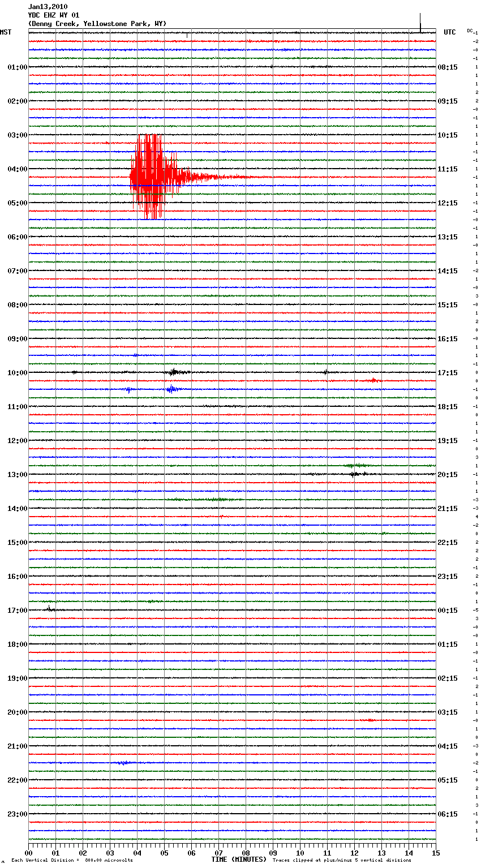Select the 22:00 MST time label
The image size is (481, 868).
pos(18,780)
